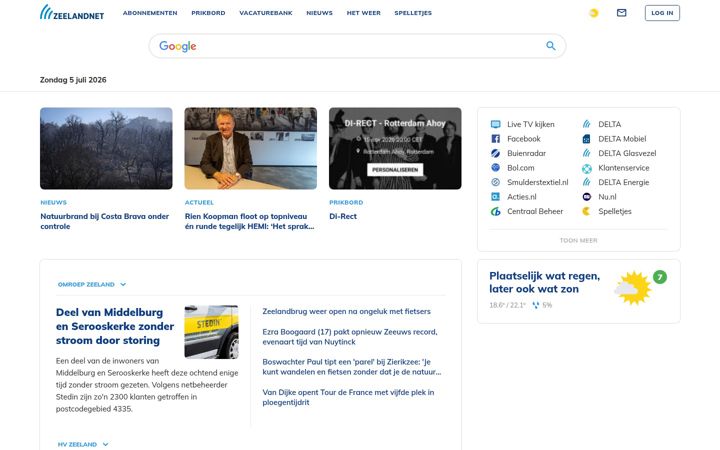720x450 pixels.
Task: Click the Acties.nl icon
Action: (495, 197)
